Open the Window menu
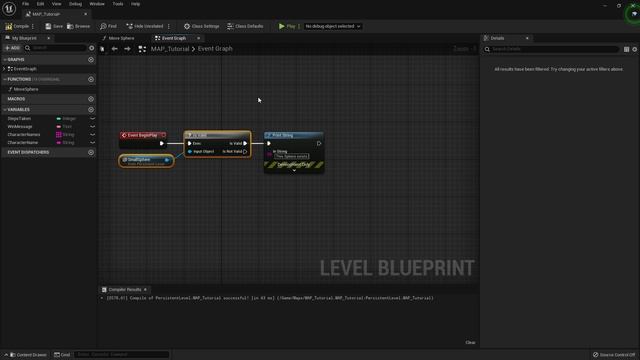Viewport: 640px width, 360px height. (97, 4)
